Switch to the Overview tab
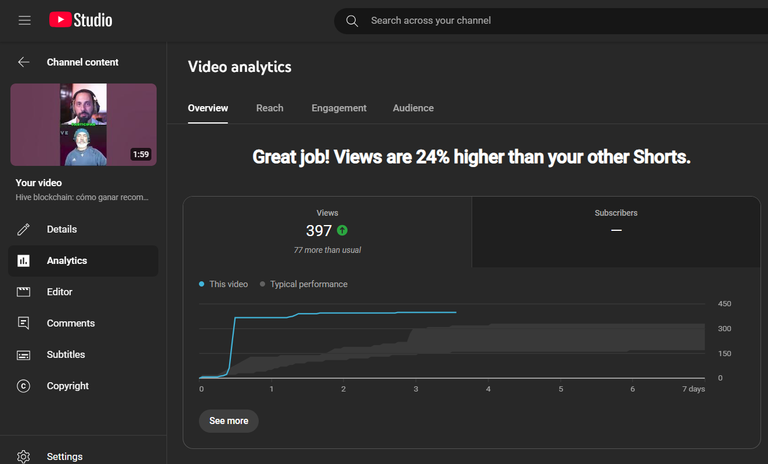 208,108
